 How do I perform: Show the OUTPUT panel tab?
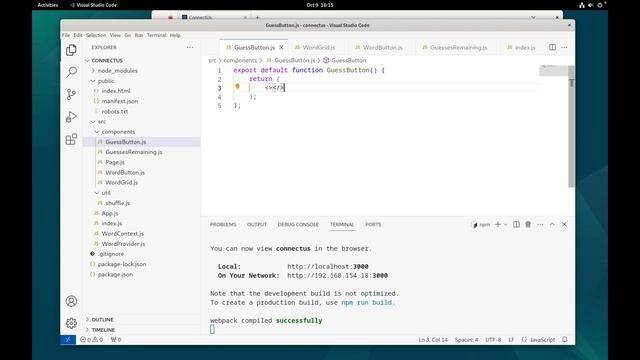(257, 224)
